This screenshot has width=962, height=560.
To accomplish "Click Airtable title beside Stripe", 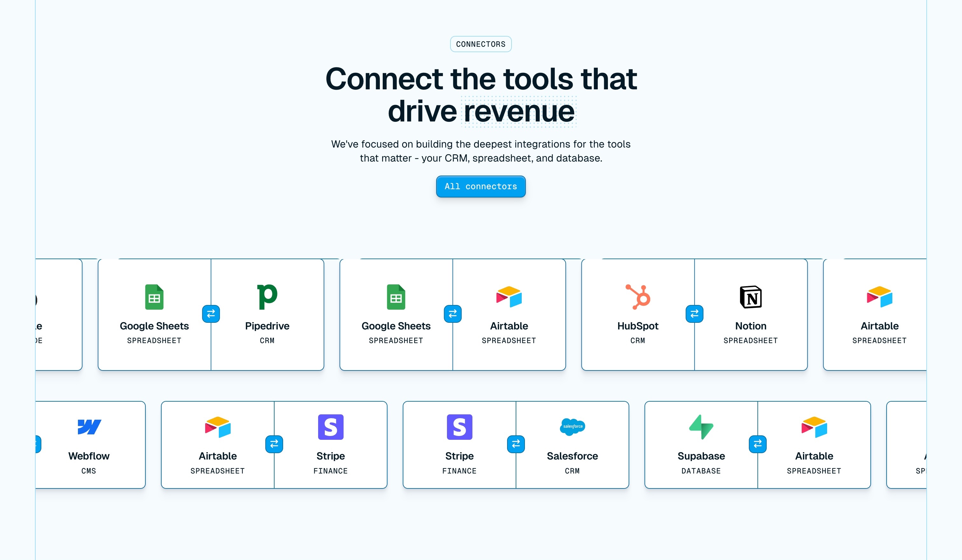I will [218, 456].
